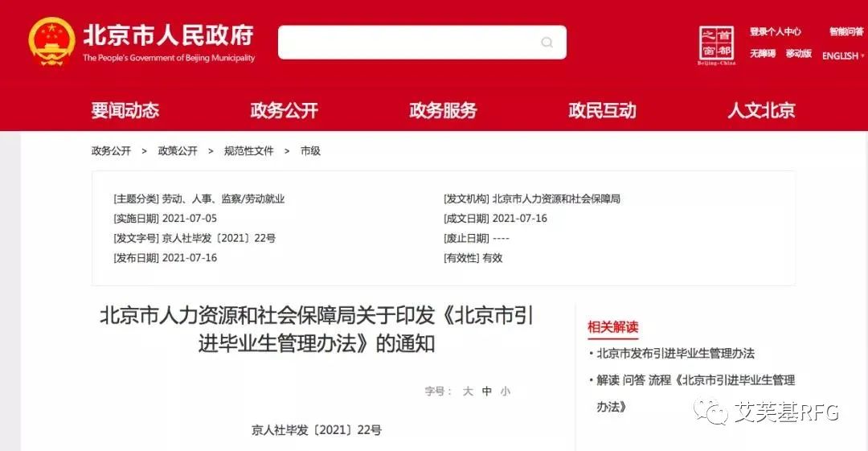The width and height of the screenshot is (868, 451).
Task: Select medium font size 中
Action: (486, 392)
